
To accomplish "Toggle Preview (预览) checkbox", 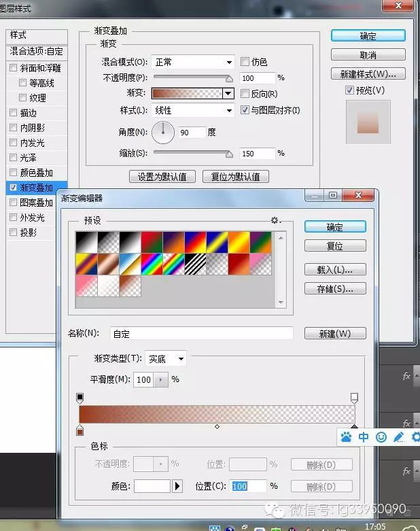I will 349,90.
